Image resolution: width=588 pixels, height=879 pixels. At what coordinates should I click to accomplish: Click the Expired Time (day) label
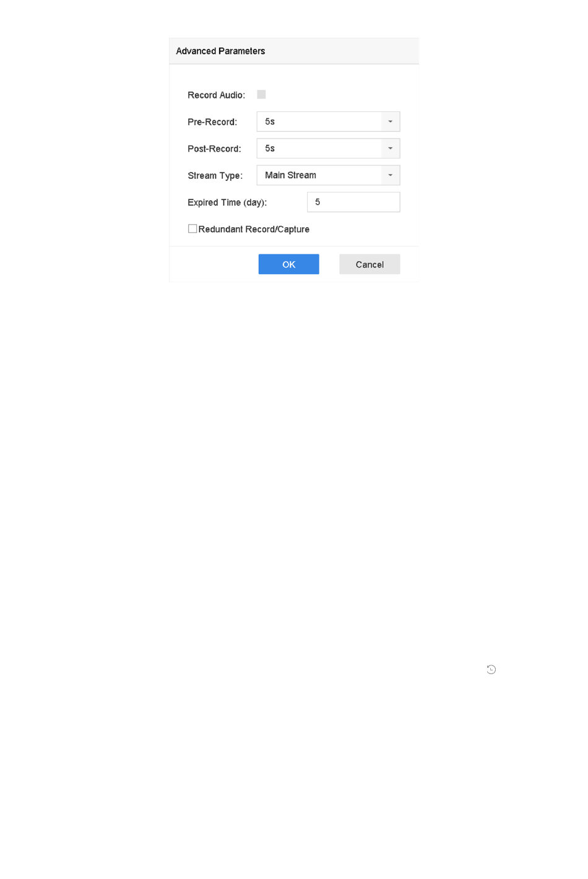click(x=227, y=202)
